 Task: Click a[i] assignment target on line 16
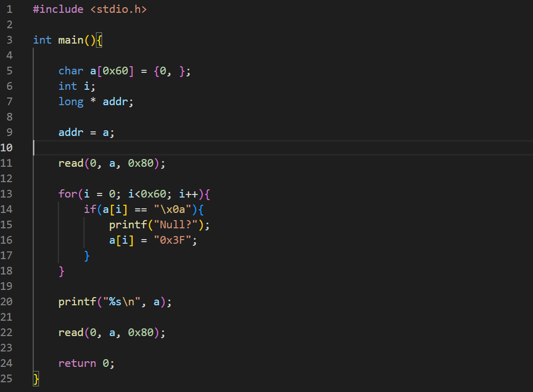click(x=122, y=240)
